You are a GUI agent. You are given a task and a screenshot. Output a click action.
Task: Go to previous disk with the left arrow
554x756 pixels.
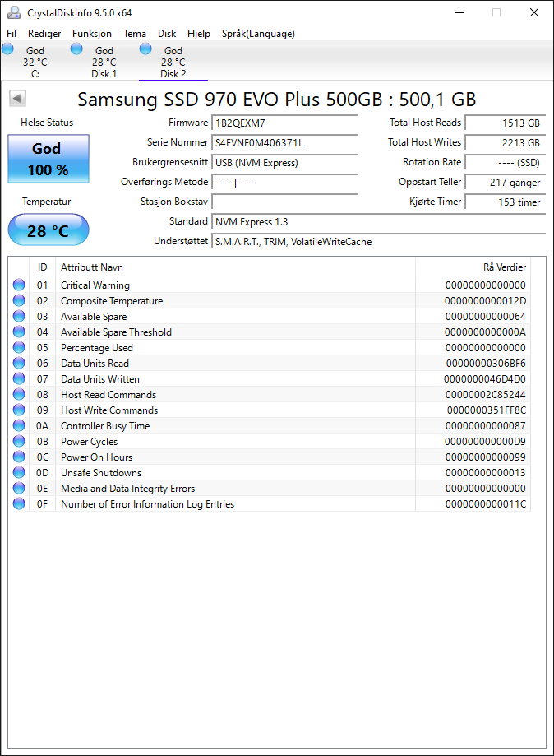click(x=17, y=99)
